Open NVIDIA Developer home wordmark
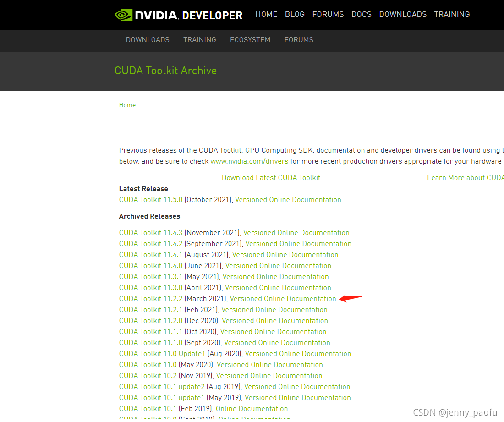 (x=189, y=15)
